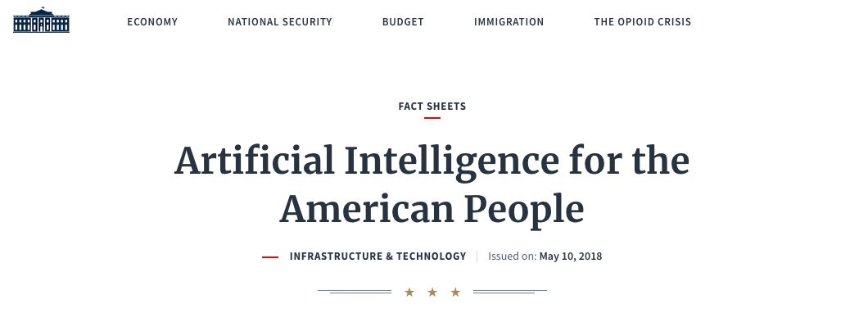This screenshot has height=336, width=868.
Task: Click the red dash before Infrastructure & Technology
Action: click(x=270, y=257)
